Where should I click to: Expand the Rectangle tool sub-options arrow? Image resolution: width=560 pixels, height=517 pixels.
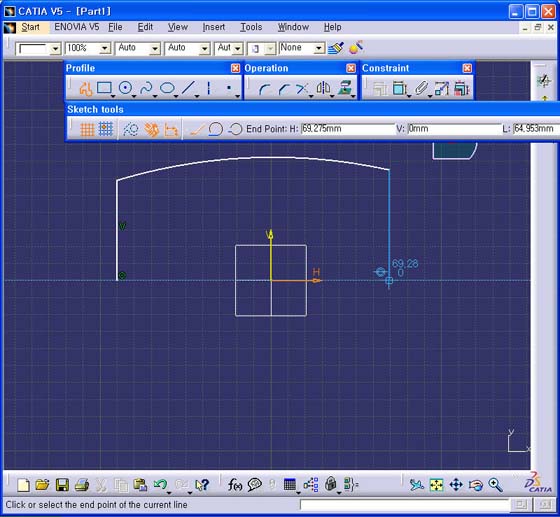[x=113, y=96]
